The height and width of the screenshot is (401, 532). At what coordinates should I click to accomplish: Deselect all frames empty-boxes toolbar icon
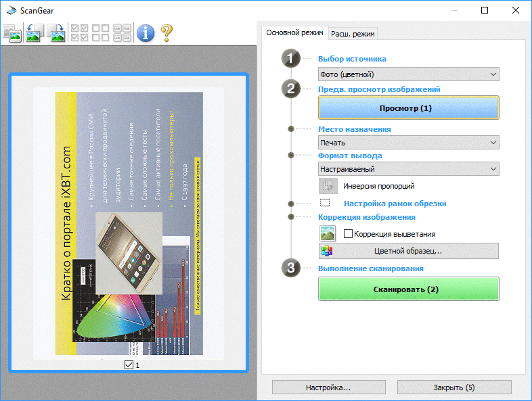100,33
